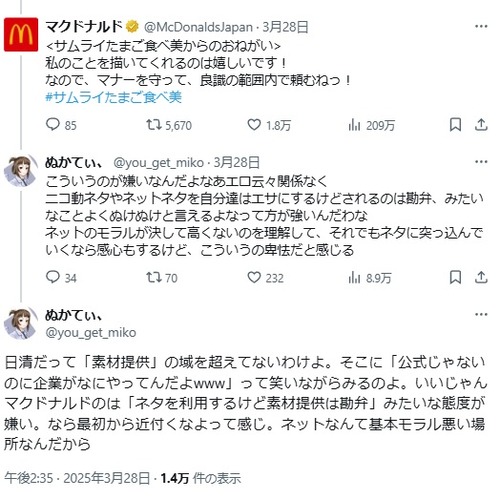
Task: Open McDonald's golden arches profile picture
Action: pos(21,35)
